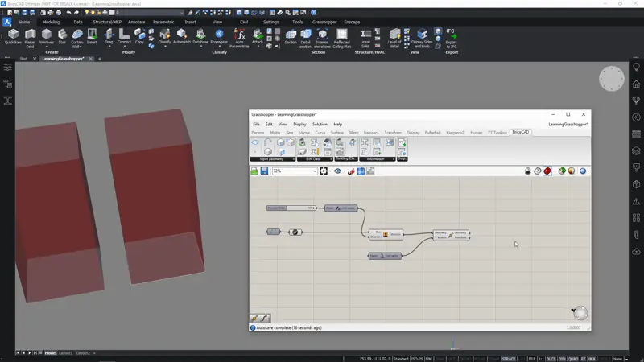
Task: Save the Grasshopper document with the disk icon
Action: pos(264,171)
